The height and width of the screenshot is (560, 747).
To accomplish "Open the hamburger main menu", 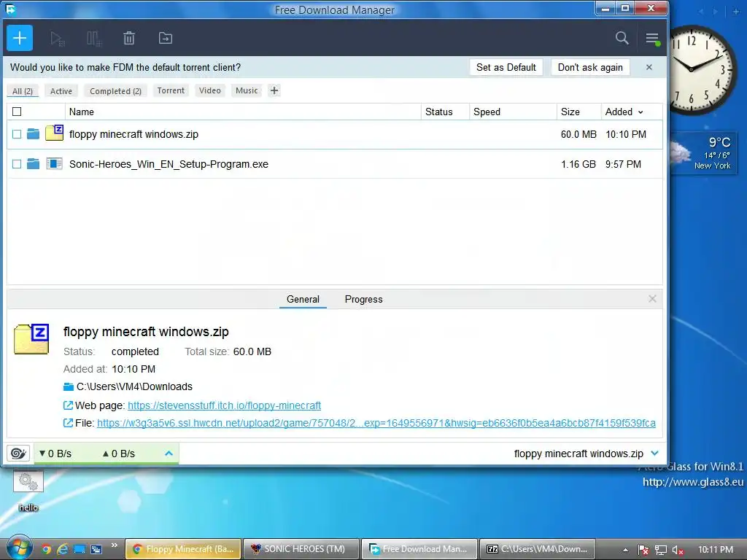I will point(652,39).
